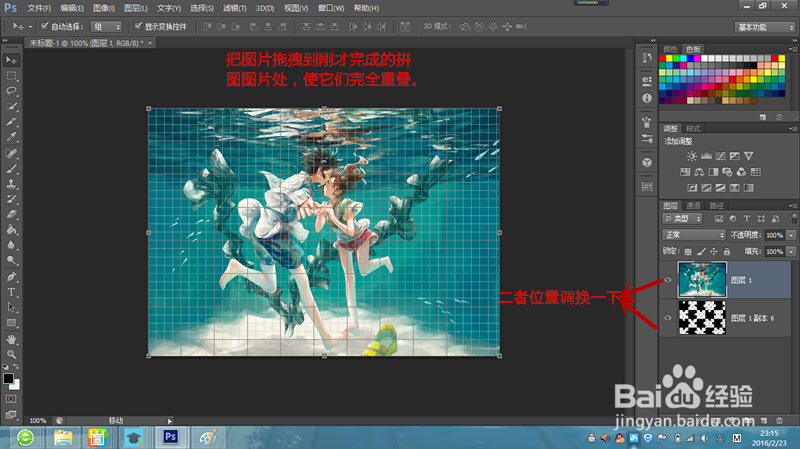Open the 图像(I) menu
Screen dimensions: 800x449
(x=104, y=8)
